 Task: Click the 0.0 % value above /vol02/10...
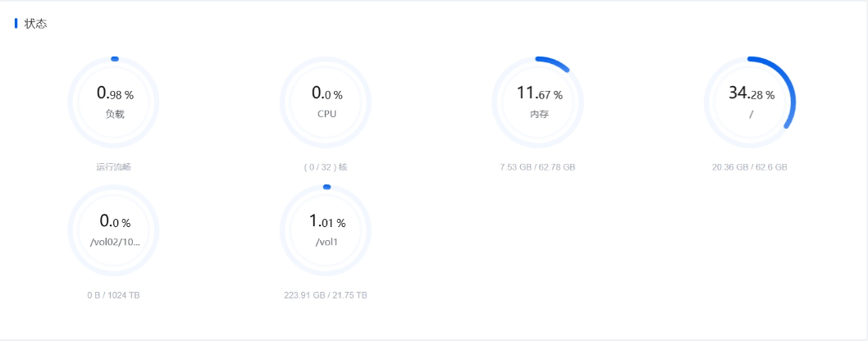coord(115,221)
